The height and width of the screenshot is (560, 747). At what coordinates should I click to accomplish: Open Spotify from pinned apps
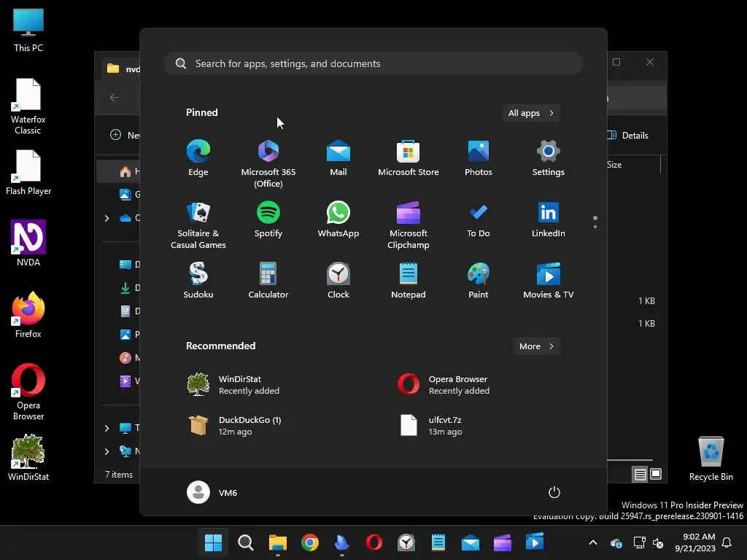click(268, 219)
